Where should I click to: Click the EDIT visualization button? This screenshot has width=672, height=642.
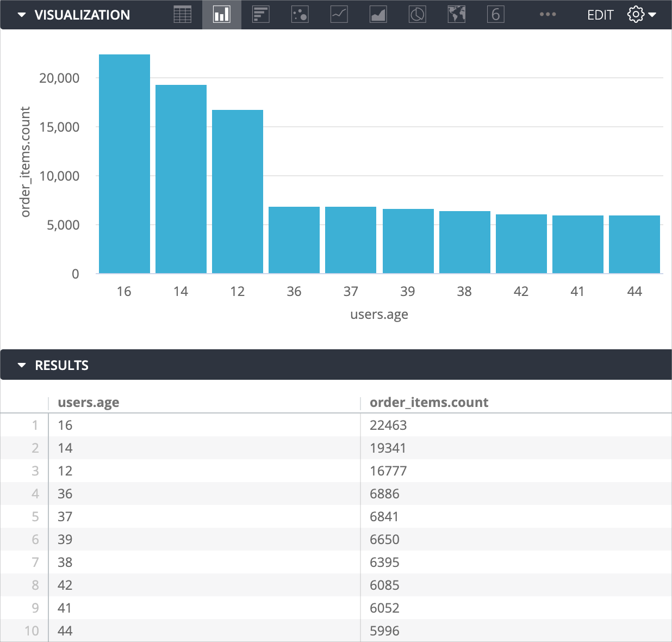pyautogui.click(x=600, y=15)
